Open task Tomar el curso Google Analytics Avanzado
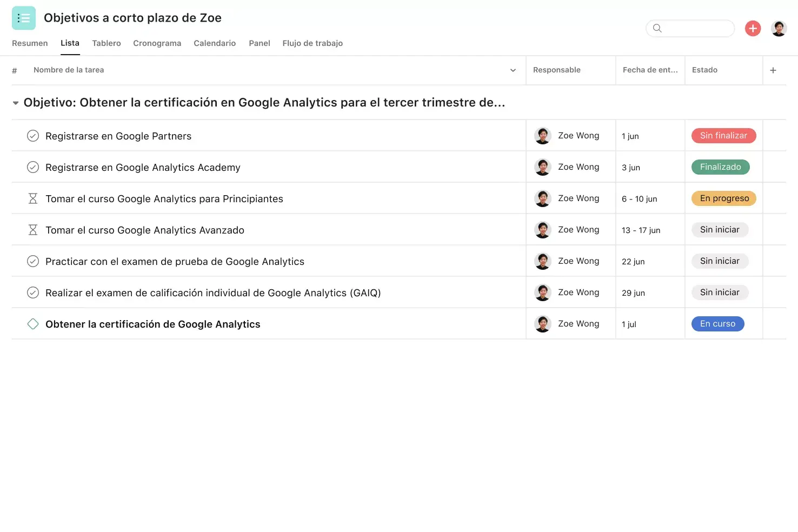798x532 pixels. coord(145,230)
